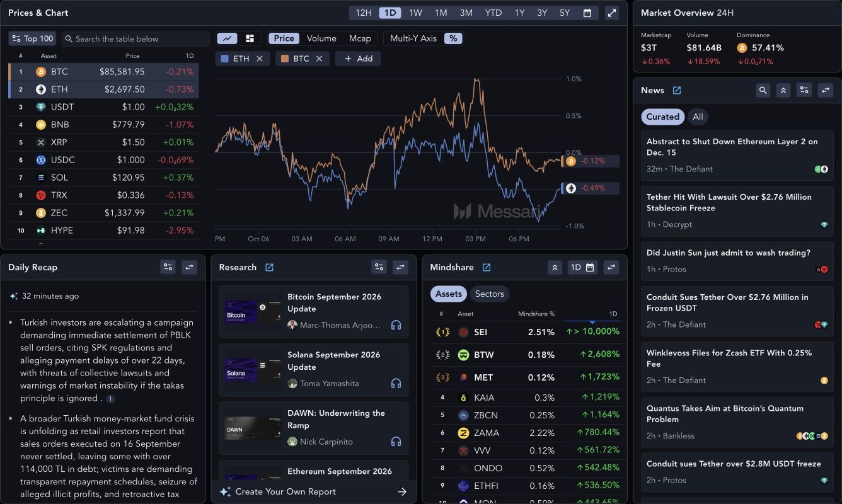The width and height of the screenshot is (842, 504).
Task: Select 1W chart timeframe
Action: pyautogui.click(x=415, y=13)
